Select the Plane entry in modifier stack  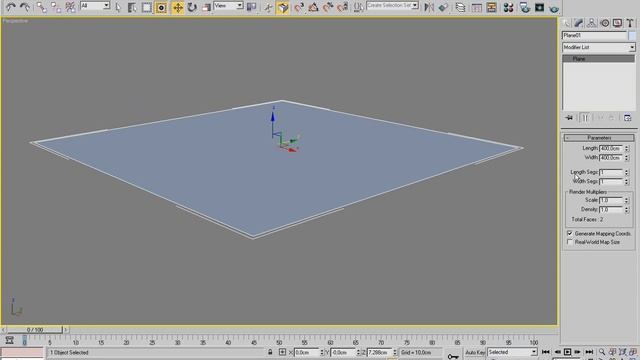pyautogui.click(x=598, y=59)
